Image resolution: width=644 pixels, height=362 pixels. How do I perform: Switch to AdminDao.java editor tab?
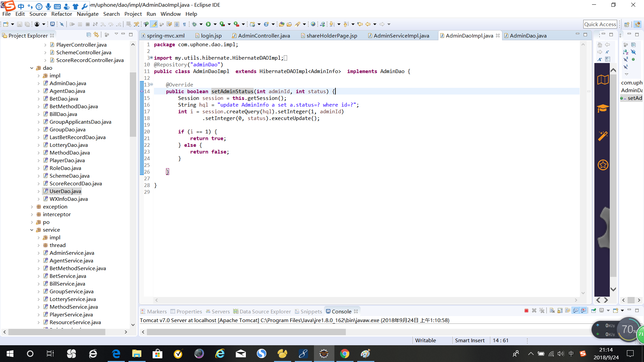click(x=525, y=36)
